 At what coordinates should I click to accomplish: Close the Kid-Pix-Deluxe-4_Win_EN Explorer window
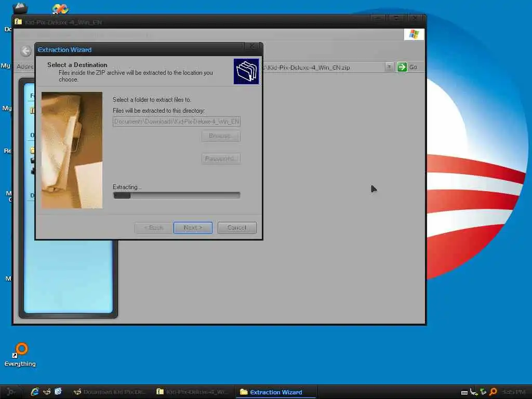point(415,18)
